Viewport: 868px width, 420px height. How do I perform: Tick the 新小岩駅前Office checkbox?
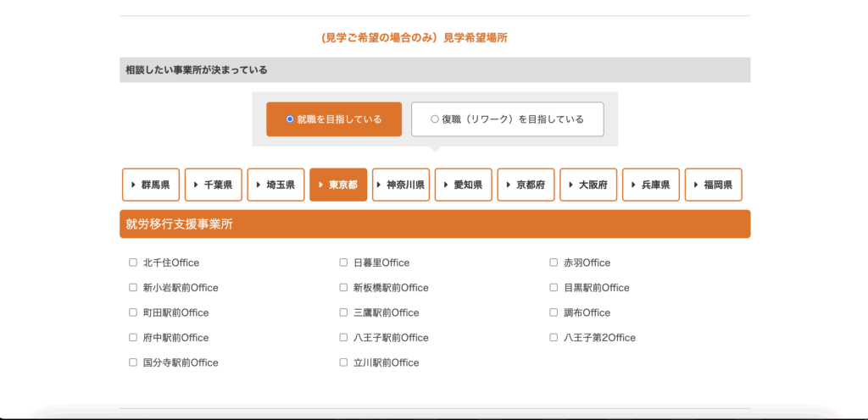point(133,287)
